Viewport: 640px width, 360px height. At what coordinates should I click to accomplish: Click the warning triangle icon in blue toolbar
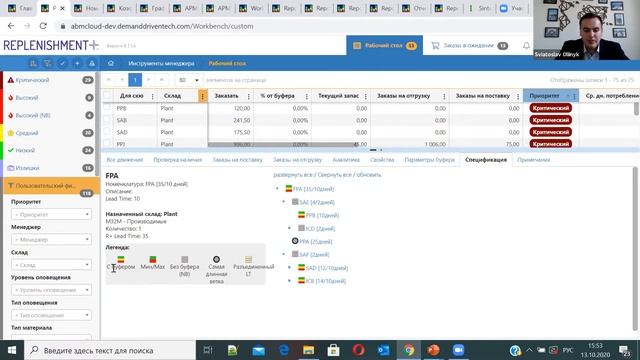(92, 64)
